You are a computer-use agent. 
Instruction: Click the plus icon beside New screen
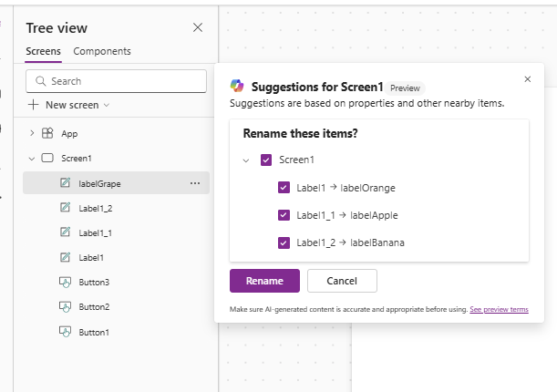pyautogui.click(x=33, y=105)
